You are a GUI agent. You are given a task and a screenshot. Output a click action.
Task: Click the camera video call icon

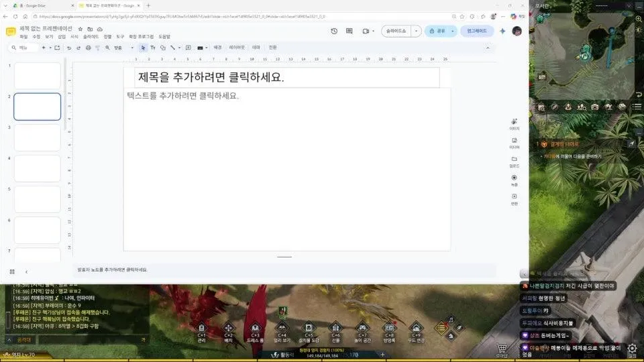[366, 32]
